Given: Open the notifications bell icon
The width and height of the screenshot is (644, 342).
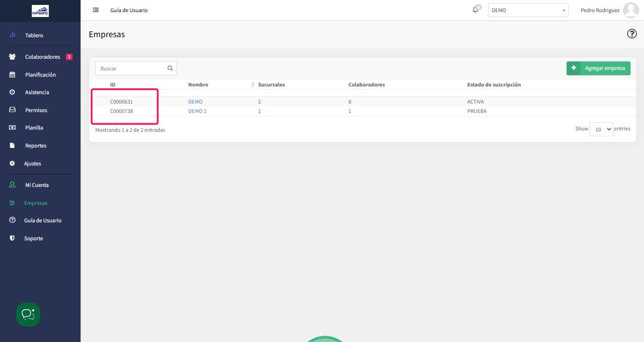Looking at the screenshot, I should click(477, 9).
